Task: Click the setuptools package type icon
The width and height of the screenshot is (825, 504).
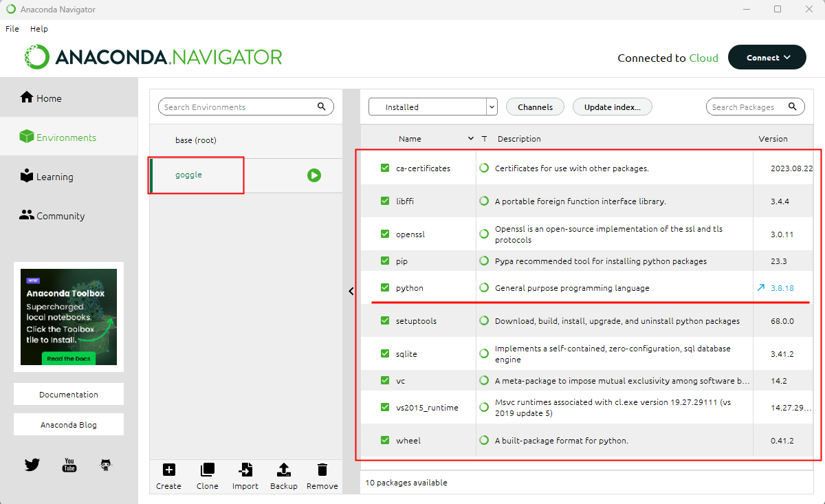Action: [484, 320]
